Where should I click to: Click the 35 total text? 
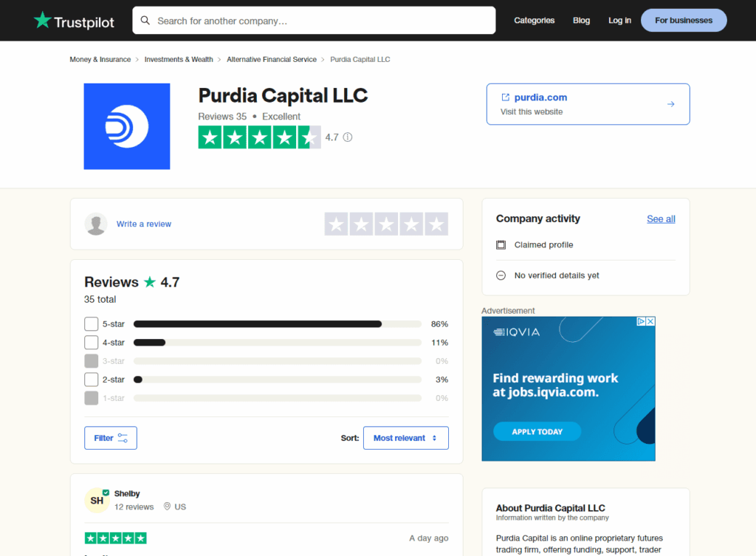[x=100, y=300]
